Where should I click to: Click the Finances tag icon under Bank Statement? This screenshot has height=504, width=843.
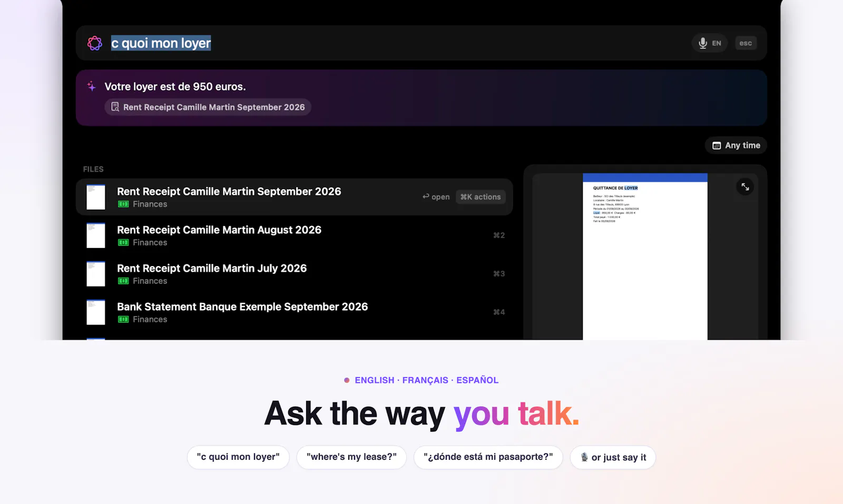coord(123,320)
